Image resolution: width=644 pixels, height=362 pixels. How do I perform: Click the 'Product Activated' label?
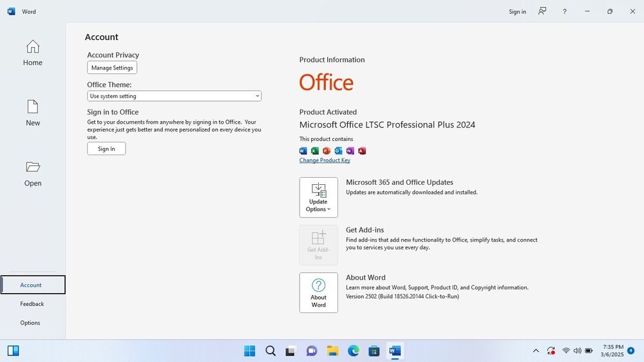pos(328,112)
